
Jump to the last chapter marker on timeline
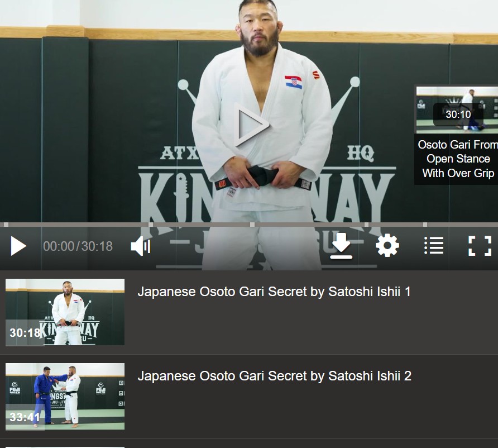[425, 225]
